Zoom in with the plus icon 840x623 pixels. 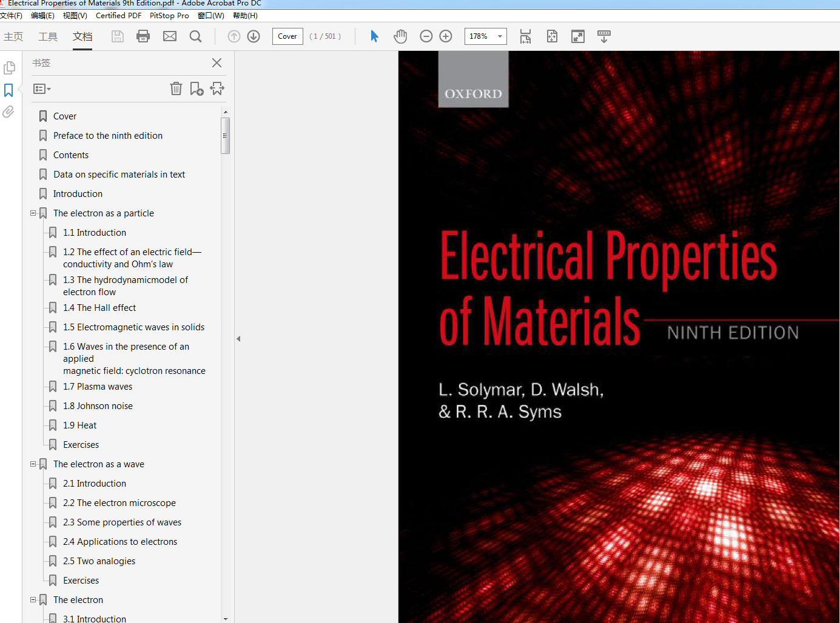pyautogui.click(x=446, y=36)
